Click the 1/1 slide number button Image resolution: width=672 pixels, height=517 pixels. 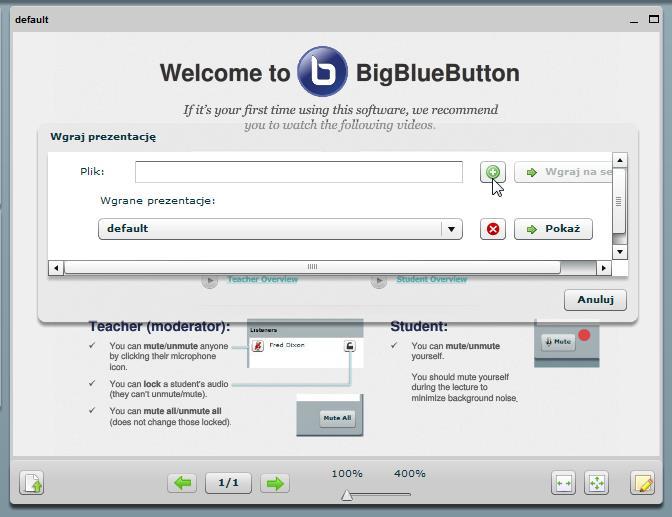coord(228,483)
